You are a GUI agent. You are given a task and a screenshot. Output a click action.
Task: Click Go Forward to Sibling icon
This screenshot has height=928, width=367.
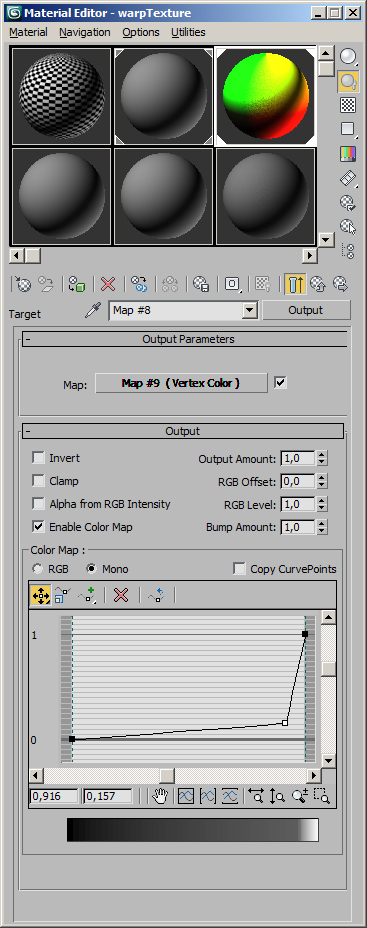(x=340, y=285)
